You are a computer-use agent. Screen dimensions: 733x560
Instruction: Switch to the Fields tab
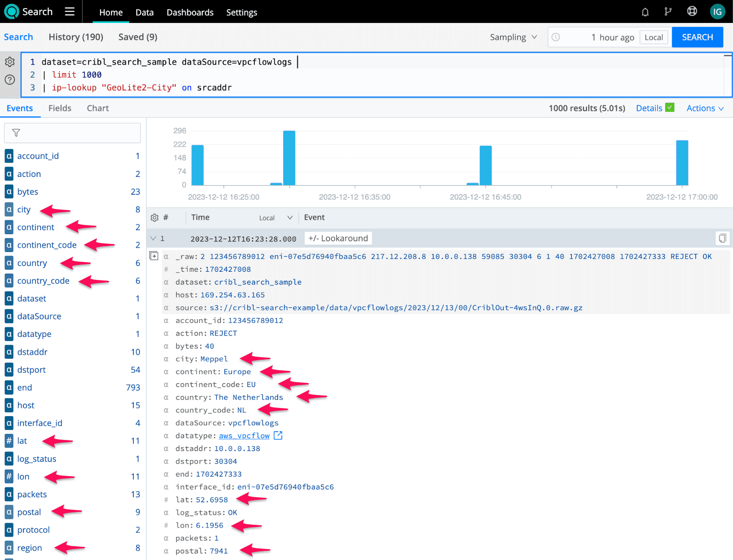click(60, 109)
